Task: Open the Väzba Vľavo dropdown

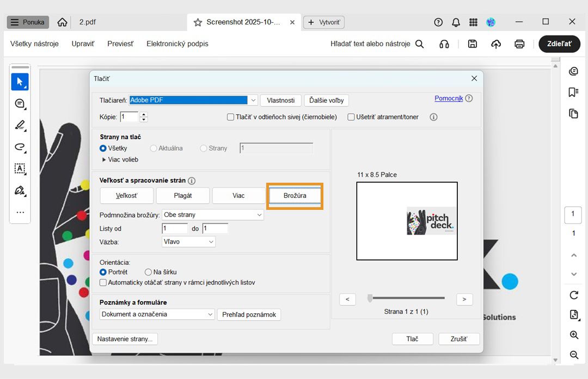Action: pos(188,242)
